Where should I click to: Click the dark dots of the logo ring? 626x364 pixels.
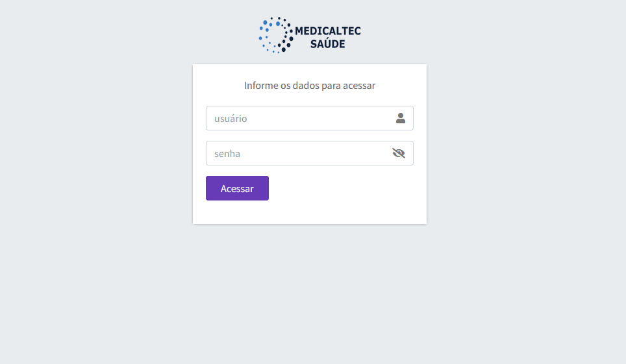click(x=287, y=37)
